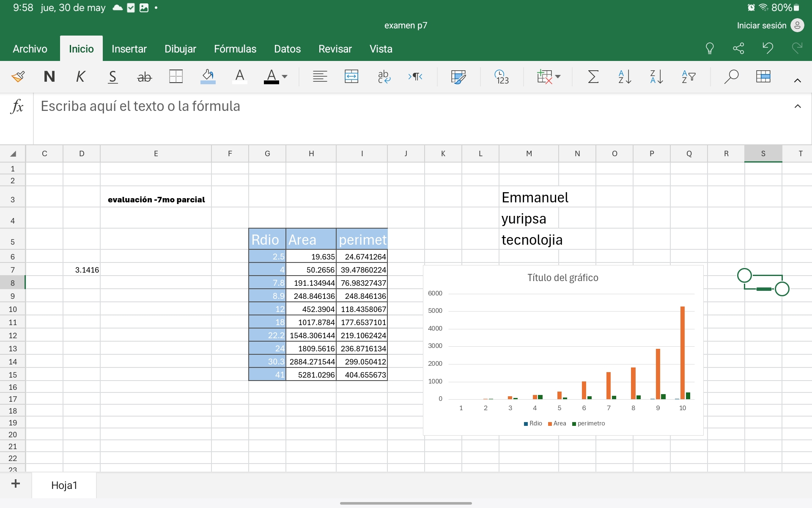Viewport: 812px width, 508px height.
Task: Tap Iniciar sesión to sign in
Action: click(x=761, y=25)
